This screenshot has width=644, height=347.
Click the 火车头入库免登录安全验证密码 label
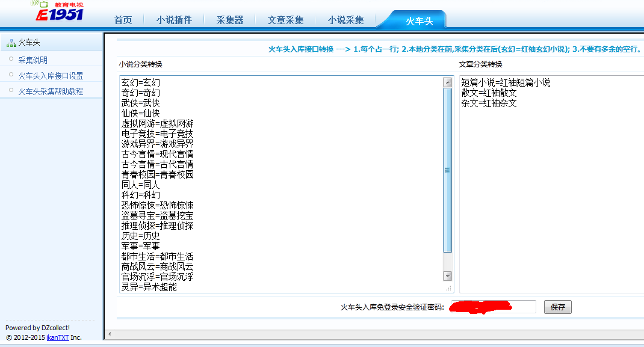pyautogui.click(x=392, y=307)
